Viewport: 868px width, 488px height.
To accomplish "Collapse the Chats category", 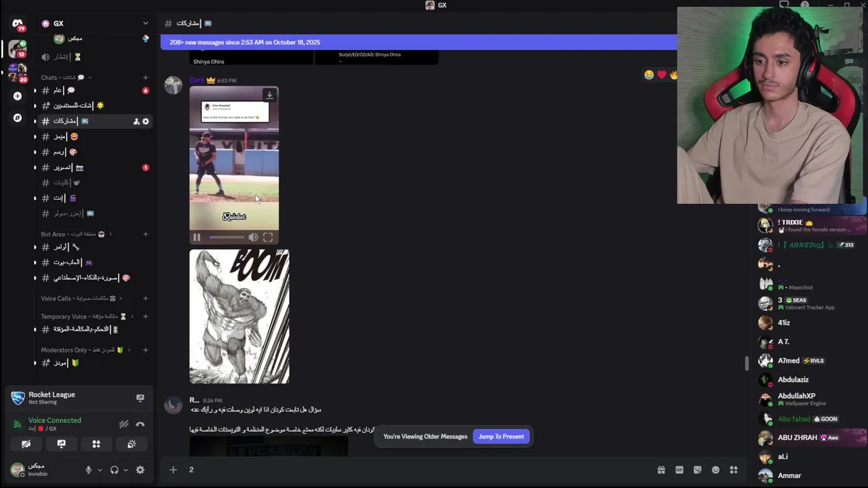I will pyautogui.click(x=66, y=77).
